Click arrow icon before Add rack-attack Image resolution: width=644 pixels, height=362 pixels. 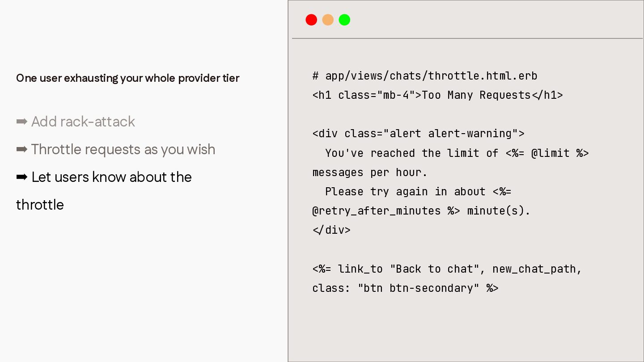[22, 122]
